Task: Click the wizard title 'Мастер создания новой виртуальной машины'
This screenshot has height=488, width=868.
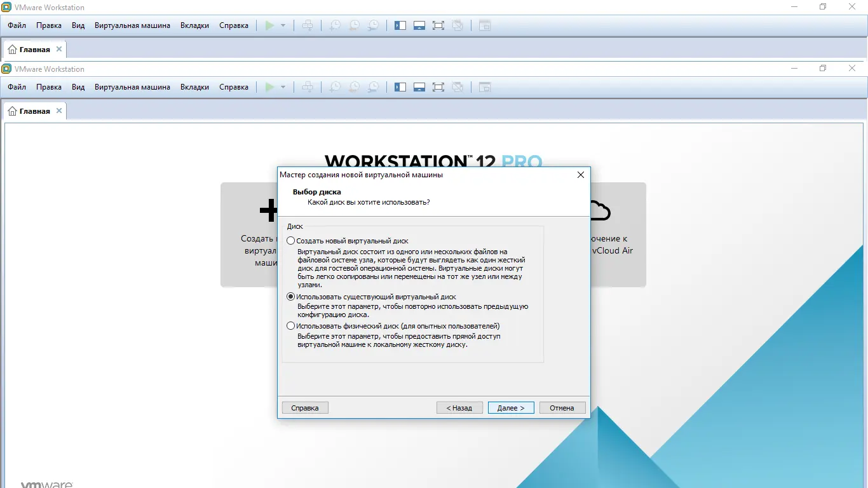Action: [x=362, y=175]
